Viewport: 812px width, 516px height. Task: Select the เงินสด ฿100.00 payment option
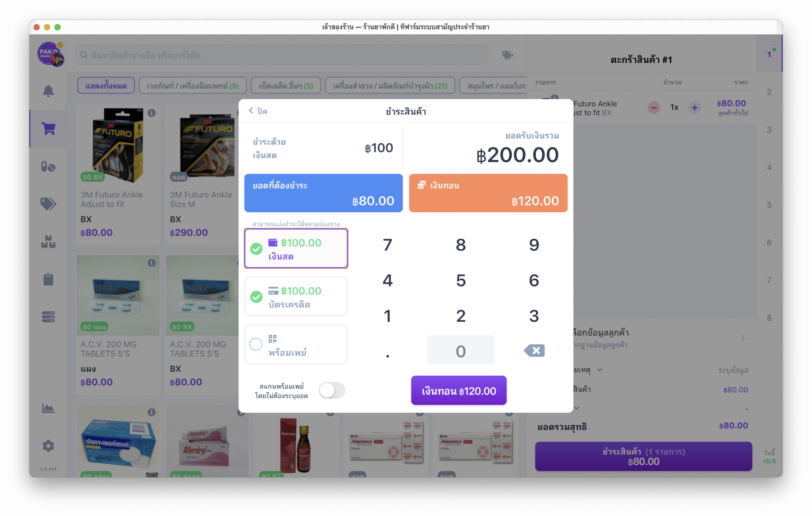point(296,248)
